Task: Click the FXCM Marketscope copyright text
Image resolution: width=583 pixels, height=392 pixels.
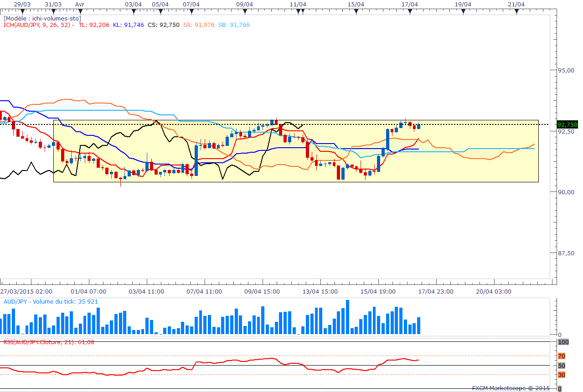Action: (511, 388)
